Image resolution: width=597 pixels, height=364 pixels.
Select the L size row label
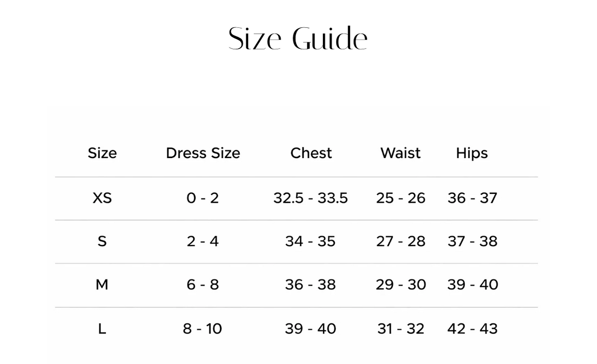pyautogui.click(x=102, y=329)
